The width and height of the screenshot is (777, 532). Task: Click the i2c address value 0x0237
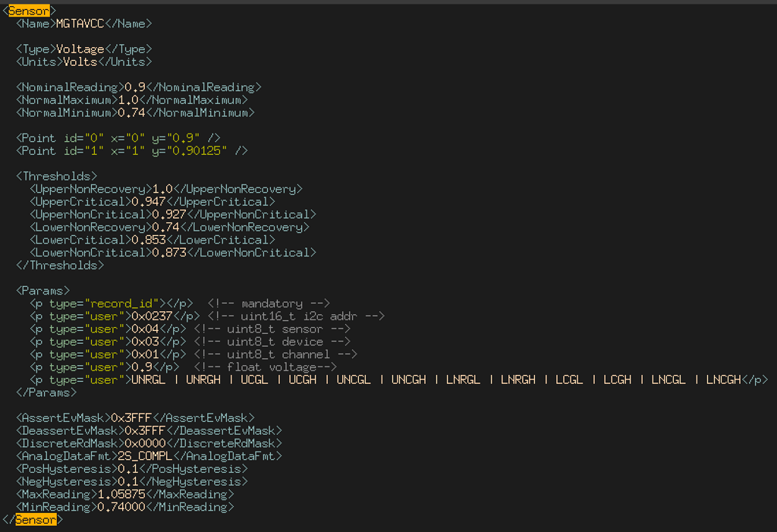(x=152, y=316)
